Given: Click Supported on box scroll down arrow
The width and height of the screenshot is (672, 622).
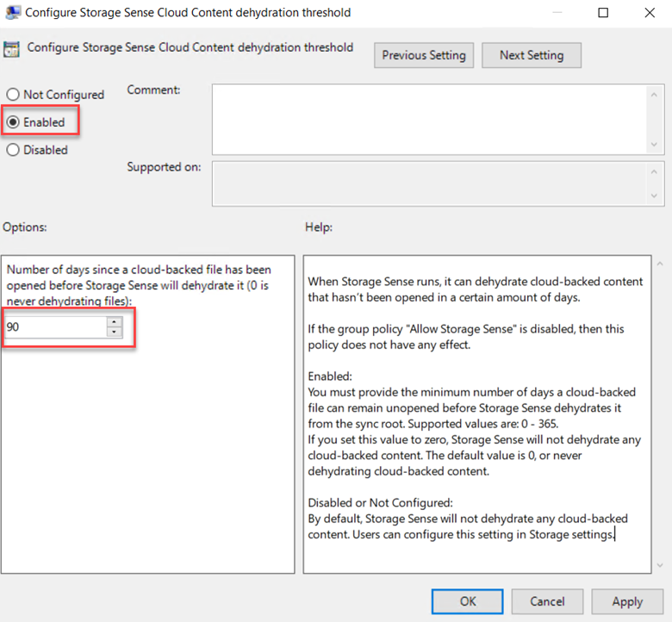Looking at the screenshot, I should coord(654,196).
